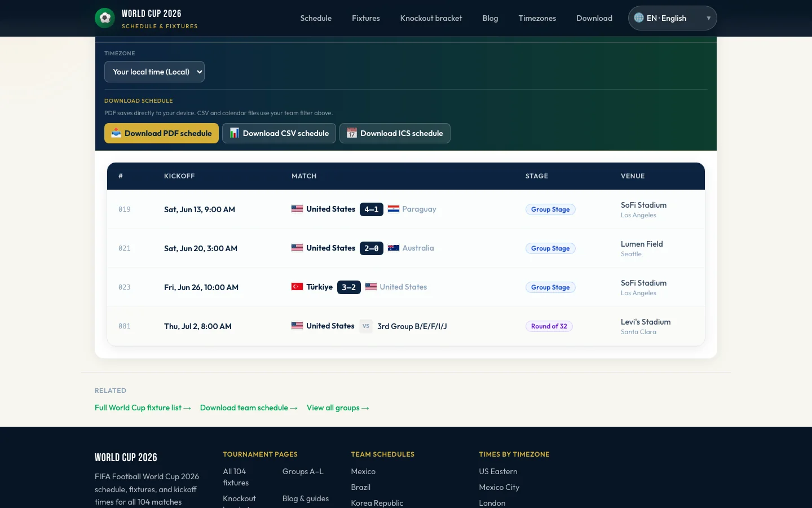Click the inbox icon on PDF download button
This screenshot has width=812, height=508.
coord(116,133)
